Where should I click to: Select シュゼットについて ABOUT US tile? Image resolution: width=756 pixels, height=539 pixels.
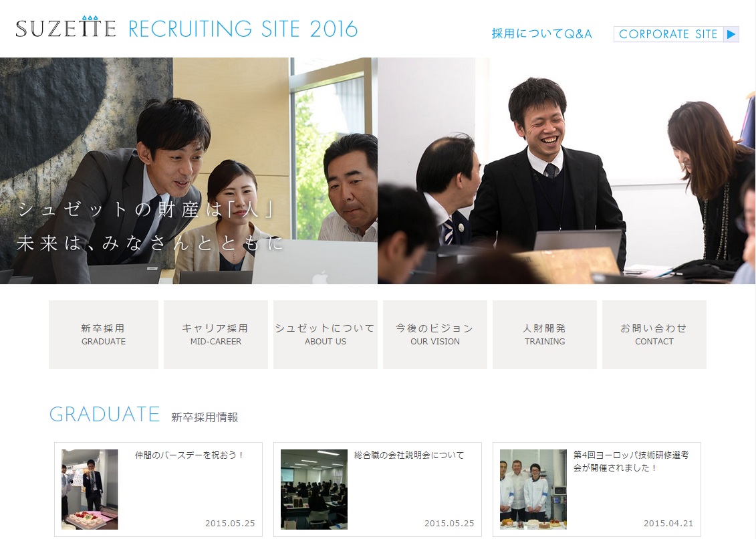click(326, 334)
